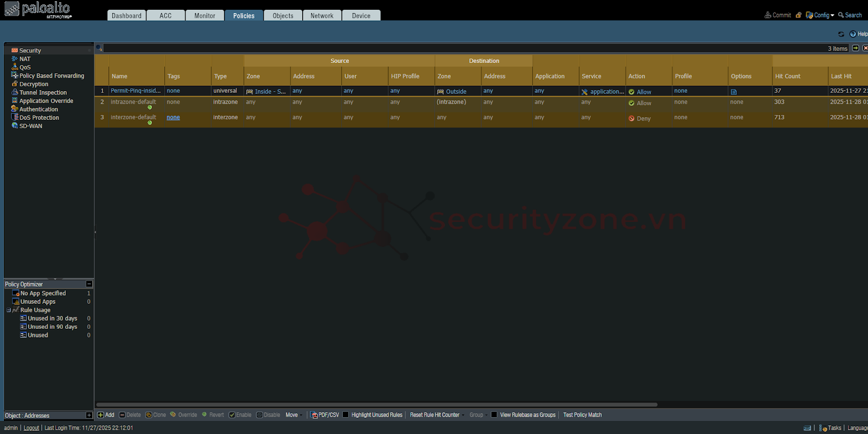Click the Logout link

coord(31,428)
